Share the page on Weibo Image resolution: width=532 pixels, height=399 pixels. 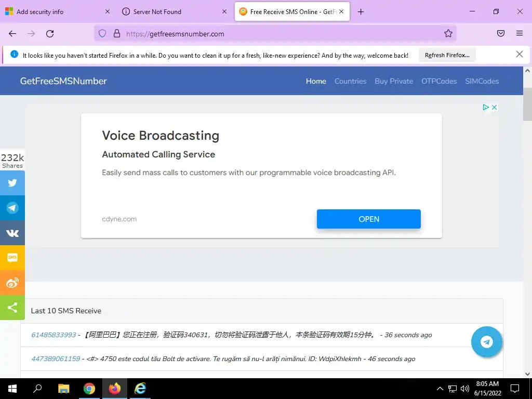[12, 283]
